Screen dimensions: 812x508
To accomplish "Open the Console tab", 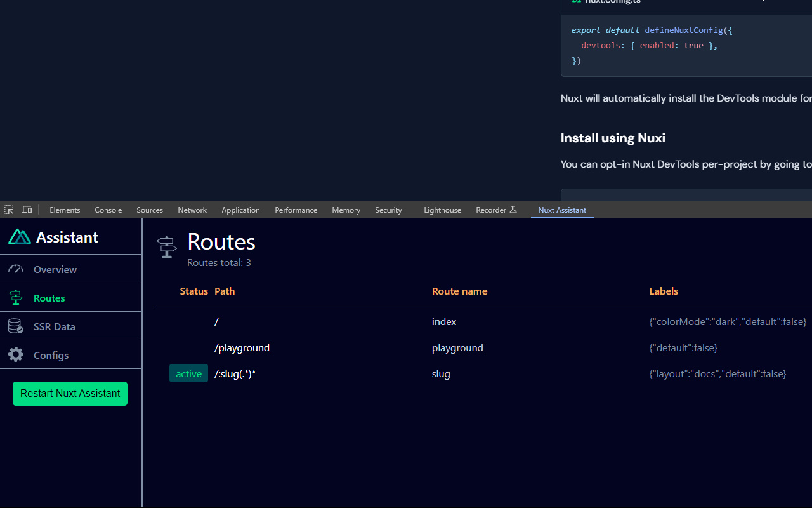I will [x=108, y=210].
